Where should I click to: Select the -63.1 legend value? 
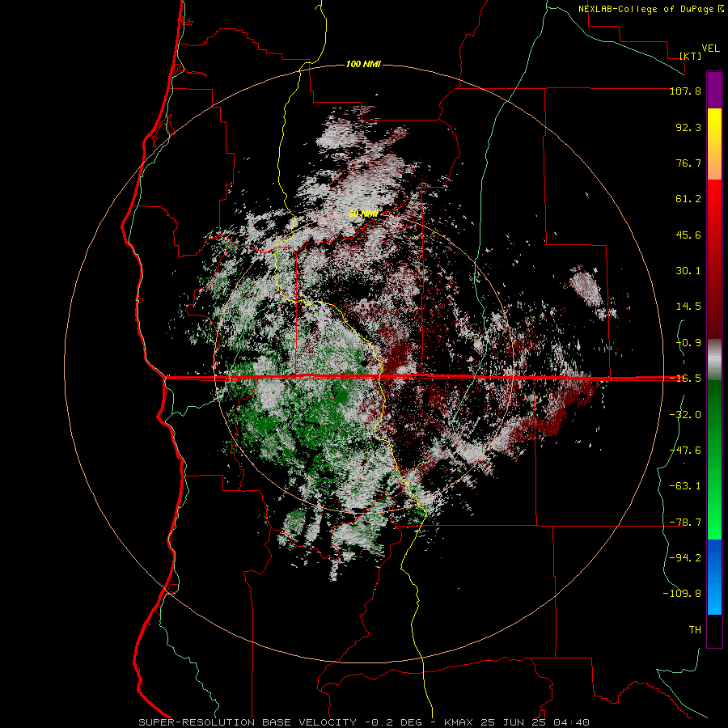pos(685,486)
